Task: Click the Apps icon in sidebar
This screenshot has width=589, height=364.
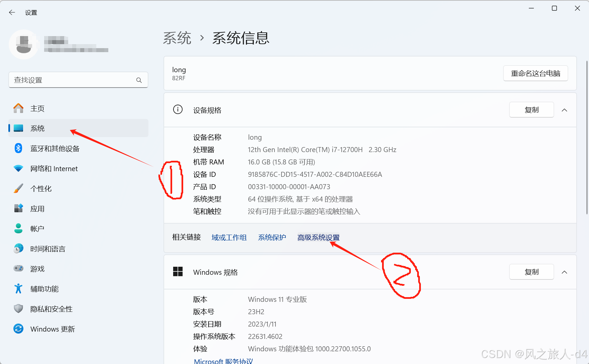Action: pos(18,209)
